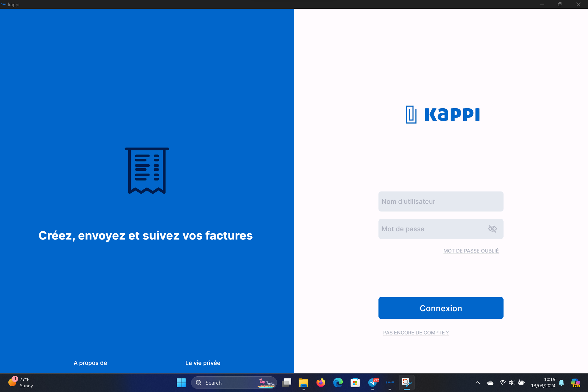Open the notification bell in tray
Screen dimensions: 588x392
pyautogui.click(x=561, y=383)
